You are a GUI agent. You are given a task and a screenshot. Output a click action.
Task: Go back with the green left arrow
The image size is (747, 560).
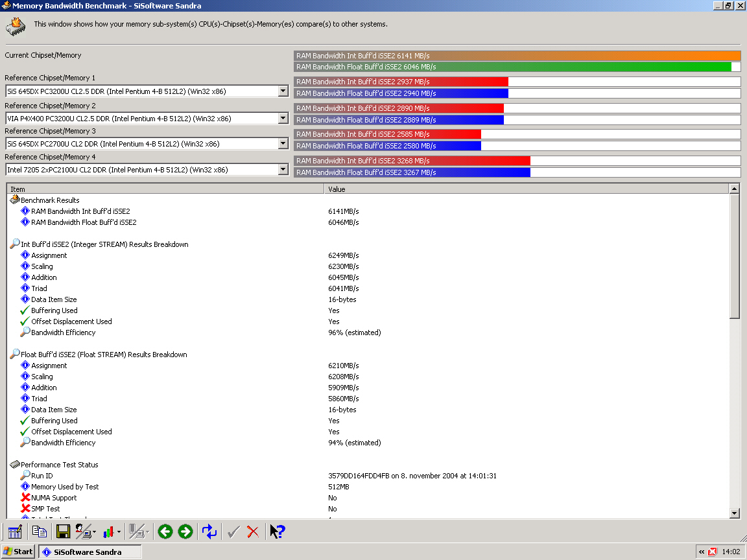165,531
